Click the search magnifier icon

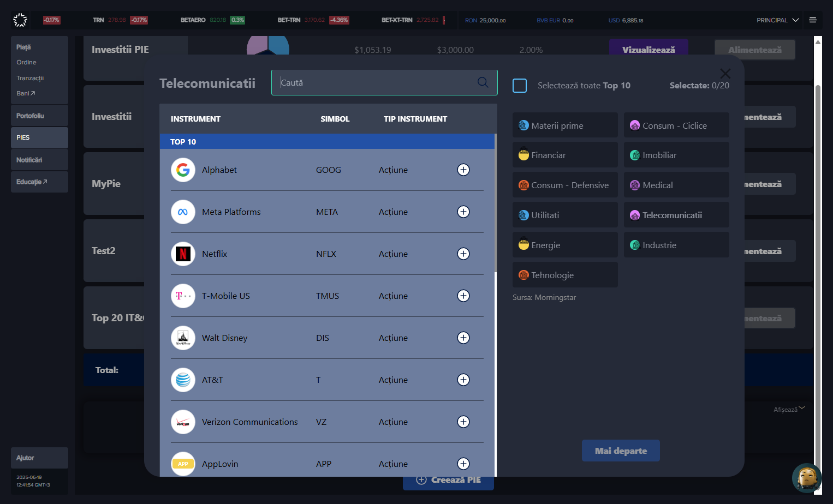coord(483,82)
